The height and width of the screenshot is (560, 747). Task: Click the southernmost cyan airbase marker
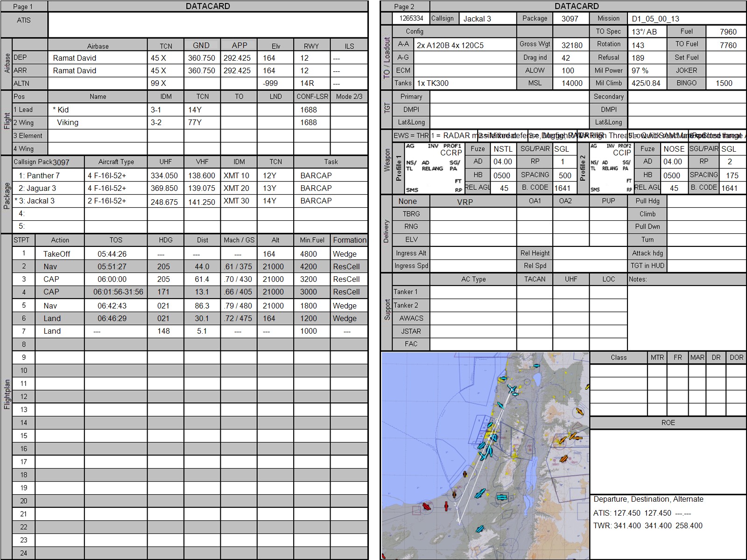click(x=479, y=529)
